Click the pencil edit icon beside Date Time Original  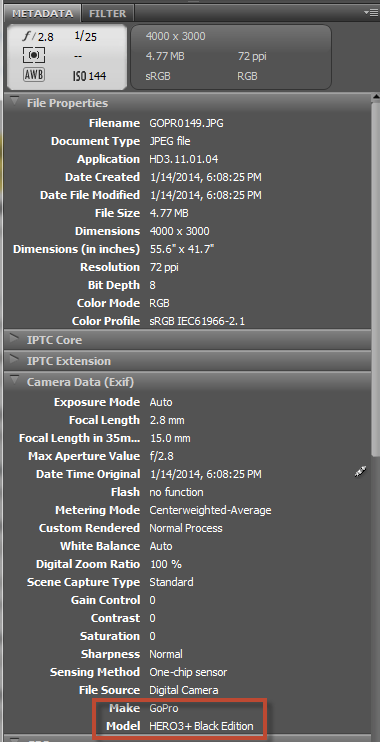[361, 471]
